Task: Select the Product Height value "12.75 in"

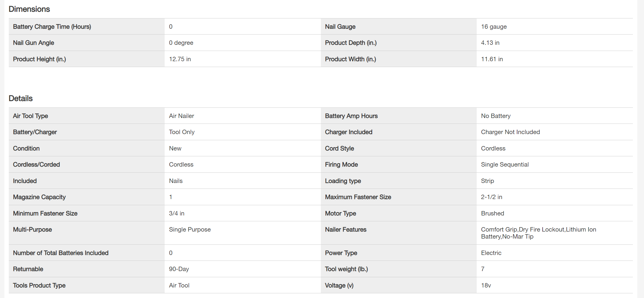Action: click(180, 59)
